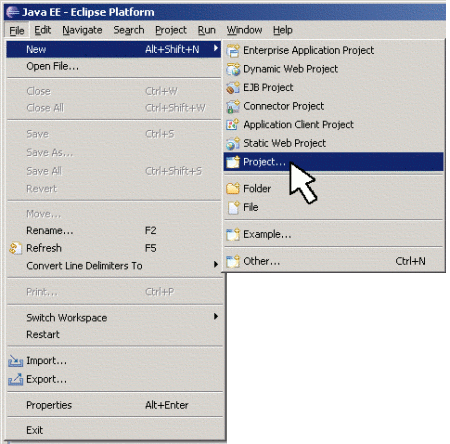Click the Project... wizard icon
The height and width of the screenshot is (444, 450).
pyautogui.click(x=233, y=162)
